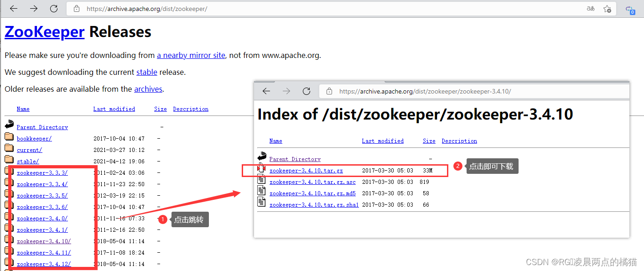The height and width of the screenshot is (271, 644).
Task: Click the lock icon in inset address bar
Action: (329, 91)
